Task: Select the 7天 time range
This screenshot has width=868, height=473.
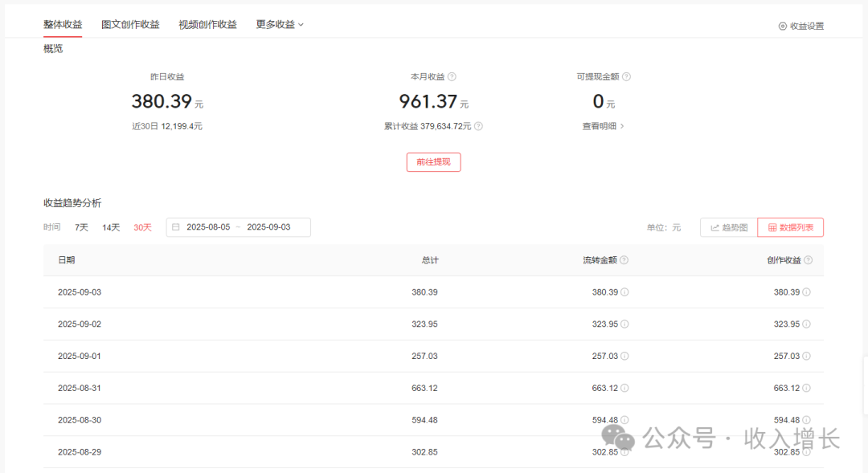Action: 81,227
